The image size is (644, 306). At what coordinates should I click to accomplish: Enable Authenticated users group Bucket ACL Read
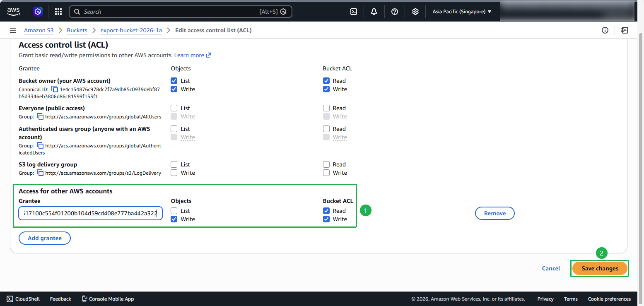[x=326, y=129]
